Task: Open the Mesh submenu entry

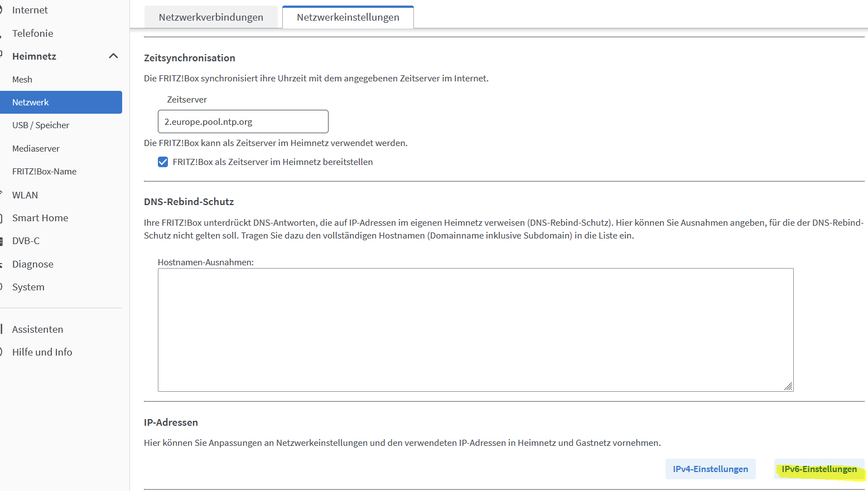Action: [x=22, y=80]
